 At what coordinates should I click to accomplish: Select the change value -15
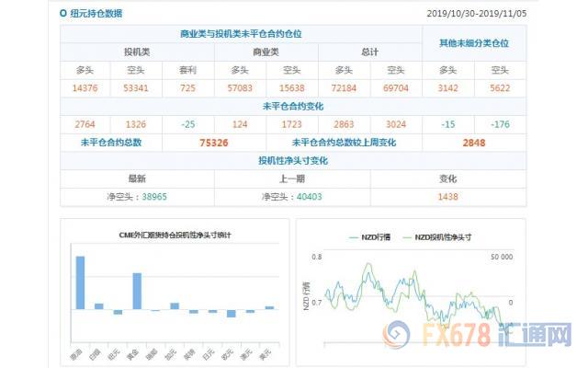coord(447,124)
